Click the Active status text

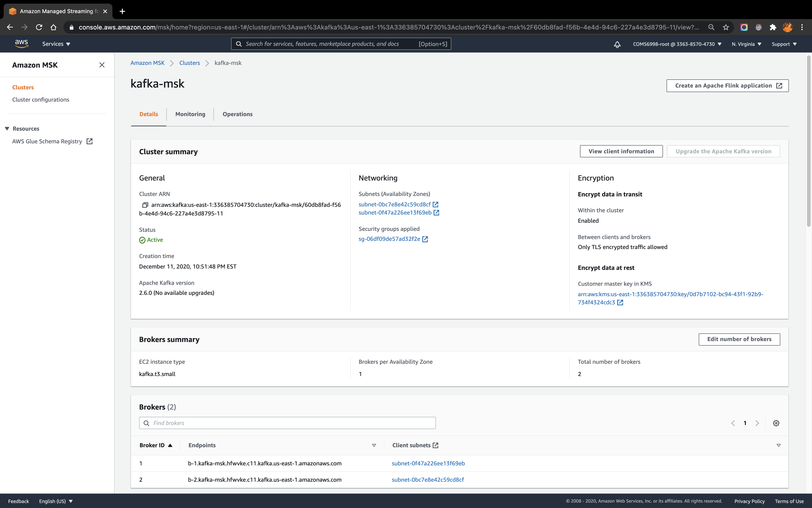tap(155, 240)
